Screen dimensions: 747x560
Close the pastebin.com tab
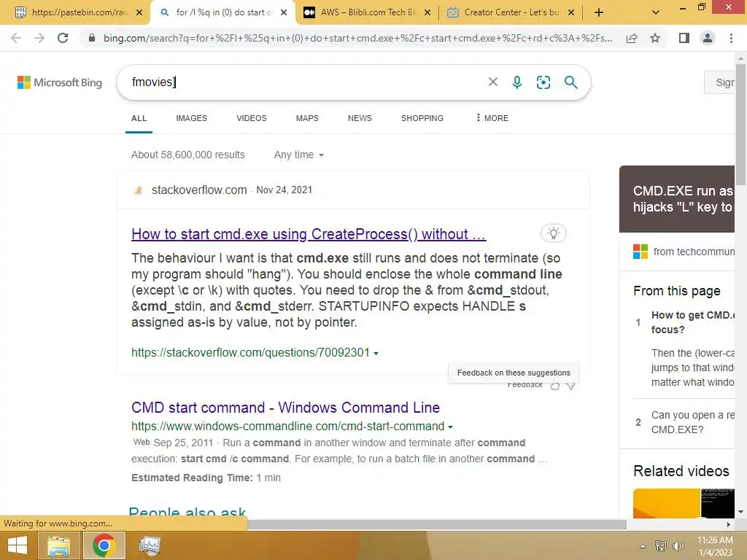[x=139, y=12]
